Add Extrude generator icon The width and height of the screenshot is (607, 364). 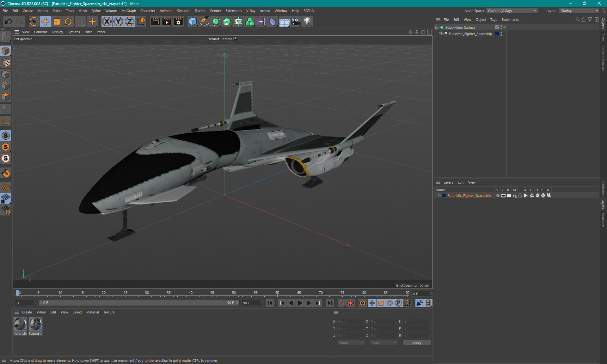click(227, 21)
